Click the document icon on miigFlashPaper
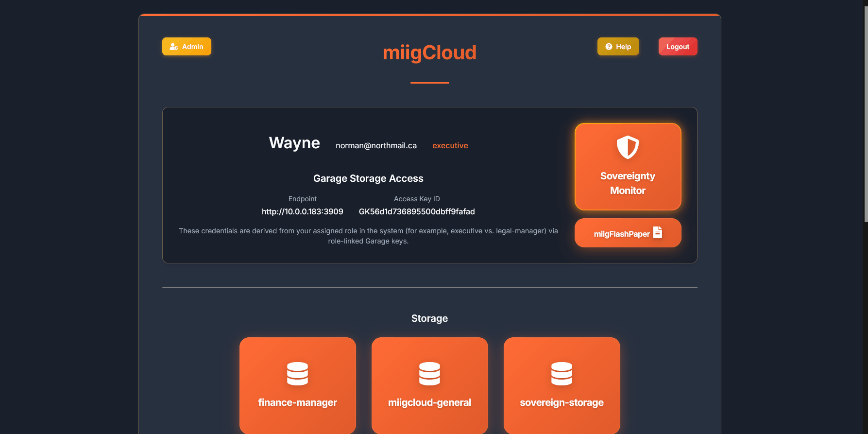868x434 pixels. 658,232
